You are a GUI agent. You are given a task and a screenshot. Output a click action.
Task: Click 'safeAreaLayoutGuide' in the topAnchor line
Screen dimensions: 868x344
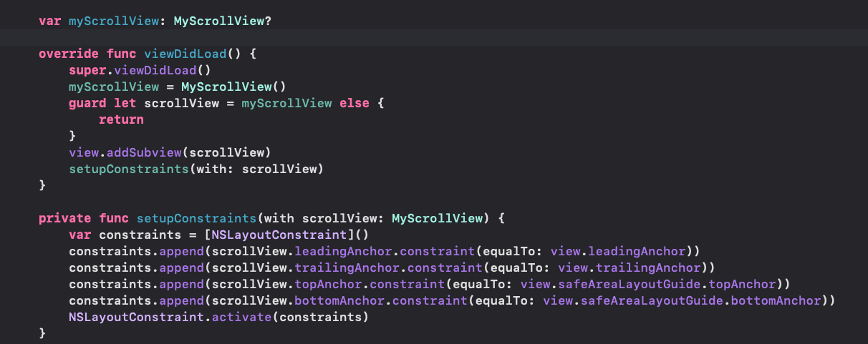click(x=630, y=284)
